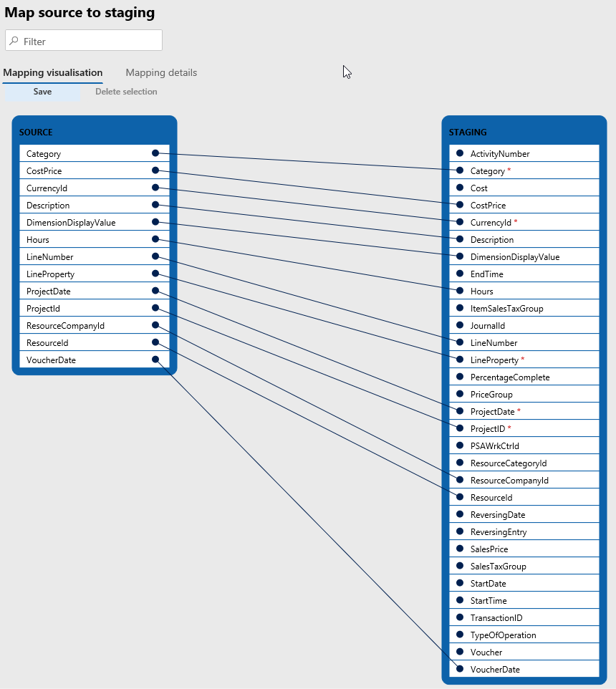
Task: Open the Mapping visualisation tab
Action: pos(53,72)
